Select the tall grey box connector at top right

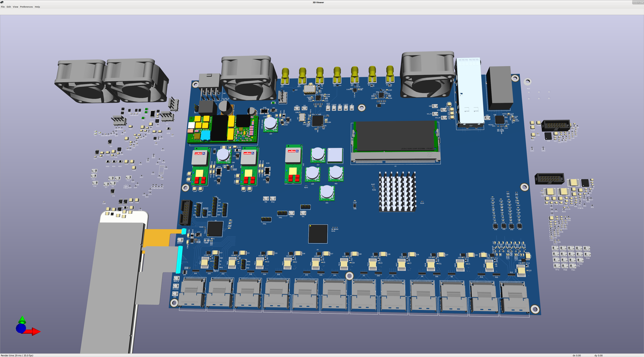tap(500, 88)
